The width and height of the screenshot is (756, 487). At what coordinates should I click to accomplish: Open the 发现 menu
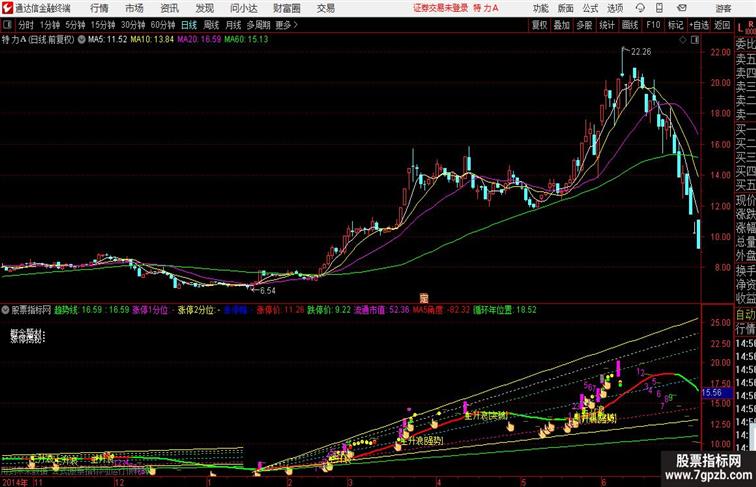pos(204,8)
